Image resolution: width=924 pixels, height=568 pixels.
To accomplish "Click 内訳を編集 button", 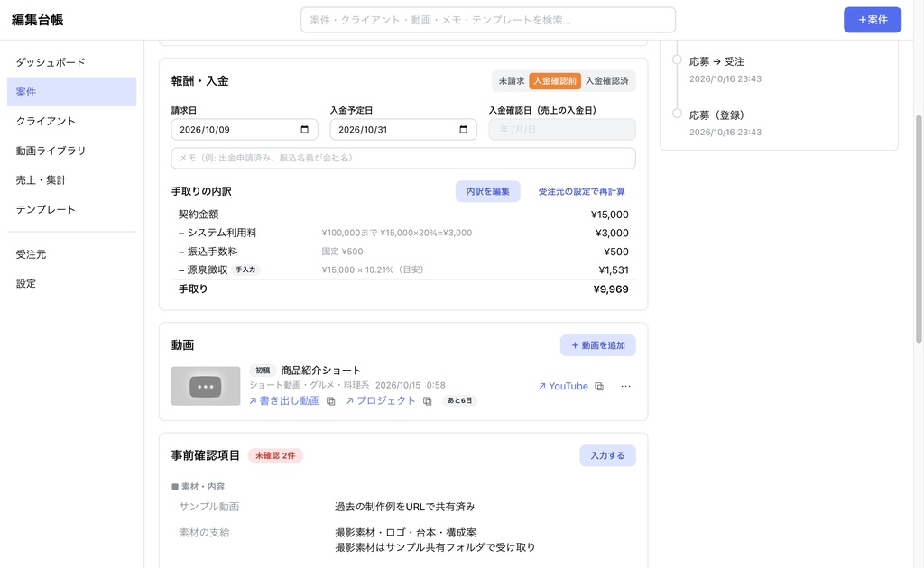I will coord(487,191).
